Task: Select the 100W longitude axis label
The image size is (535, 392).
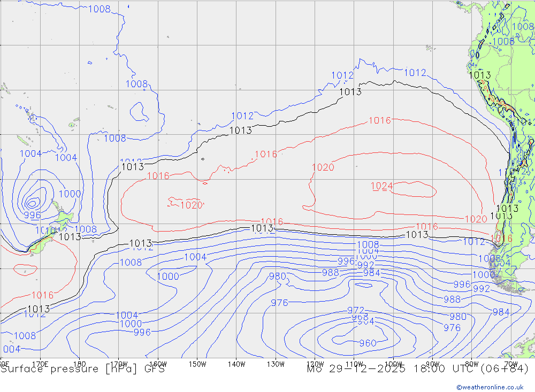Action: 393,364
